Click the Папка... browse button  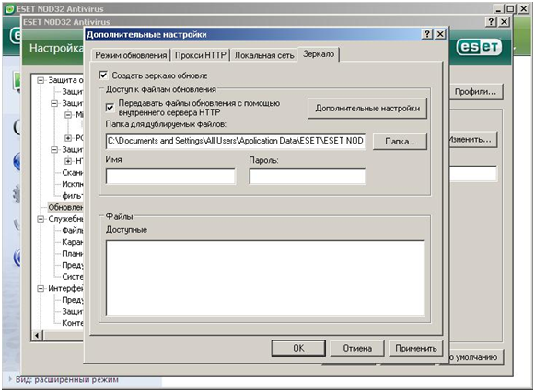click(x=400, y=142)
